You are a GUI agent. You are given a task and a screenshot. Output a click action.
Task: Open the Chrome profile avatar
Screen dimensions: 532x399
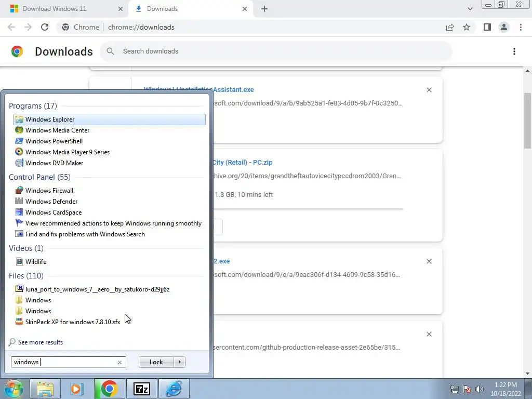504,27
